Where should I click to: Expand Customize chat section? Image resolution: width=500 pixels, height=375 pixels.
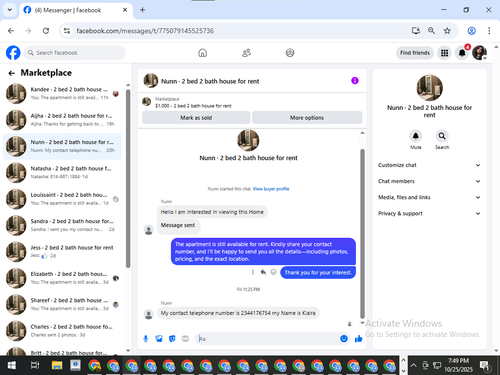[429, 165]
